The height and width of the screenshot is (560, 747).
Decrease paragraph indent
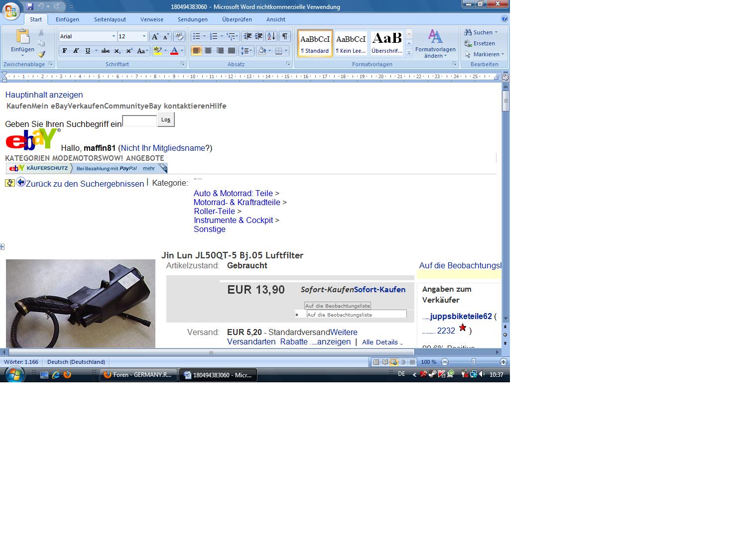tap(248, 36)
